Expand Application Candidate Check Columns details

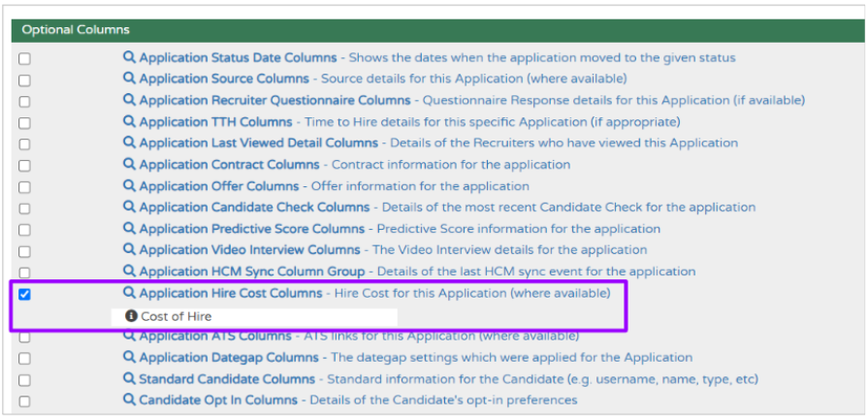coord(254,208)
